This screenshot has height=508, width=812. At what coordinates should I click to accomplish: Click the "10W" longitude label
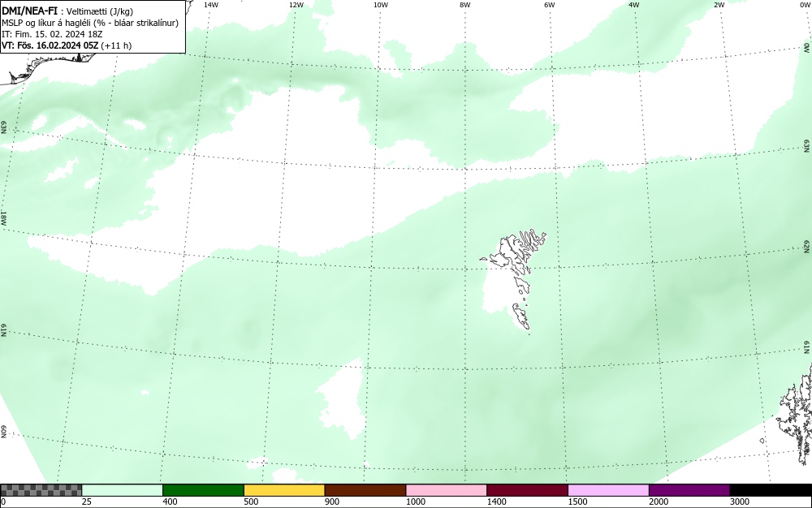tap(381, 5)
